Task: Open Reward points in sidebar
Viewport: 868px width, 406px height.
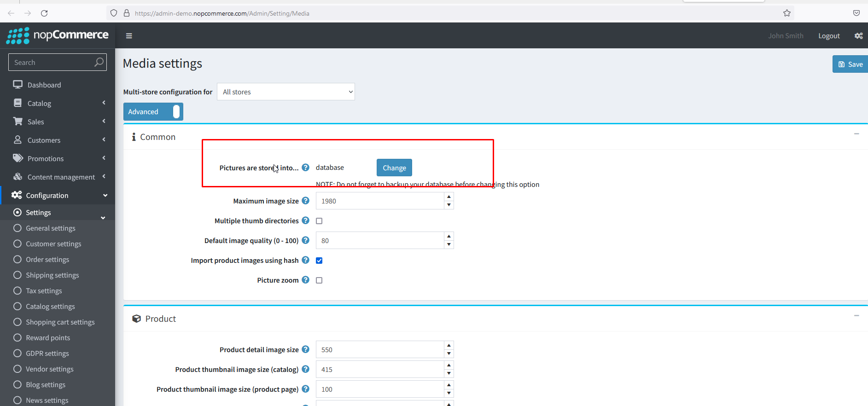Action: click(48, 337)
